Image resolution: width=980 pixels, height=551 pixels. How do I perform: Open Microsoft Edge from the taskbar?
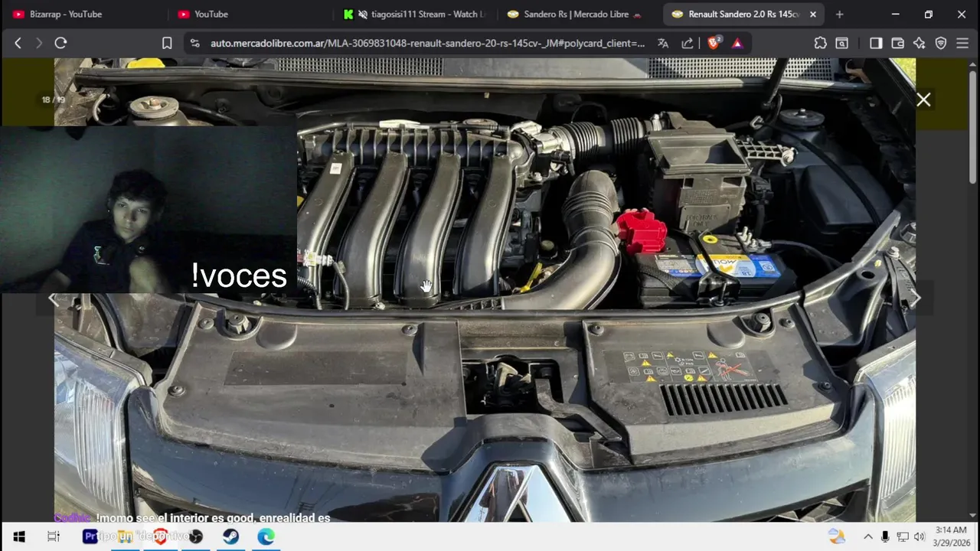(x=266, y=536)
